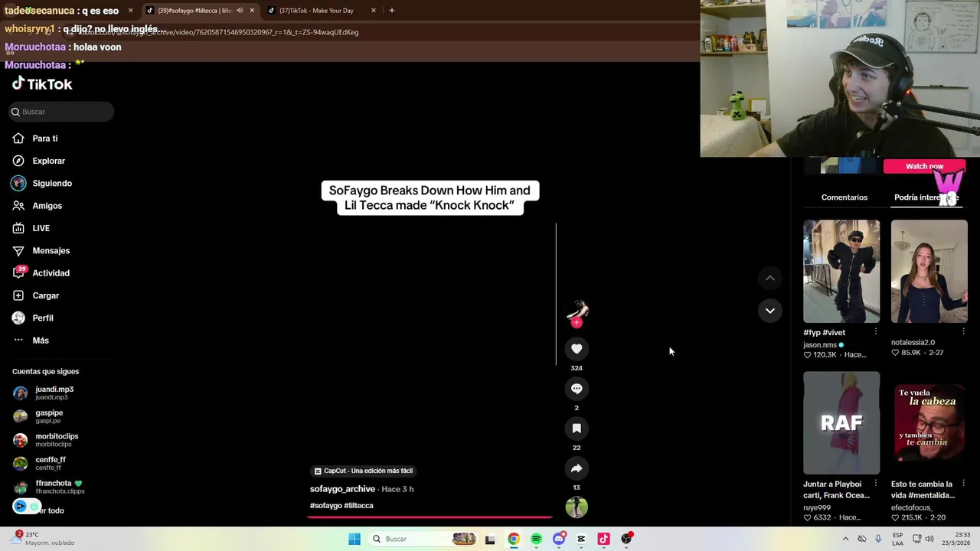This screenshot has height=551, width=980.
Task: Open followed account gaspipe
Action: click(48, 416)
